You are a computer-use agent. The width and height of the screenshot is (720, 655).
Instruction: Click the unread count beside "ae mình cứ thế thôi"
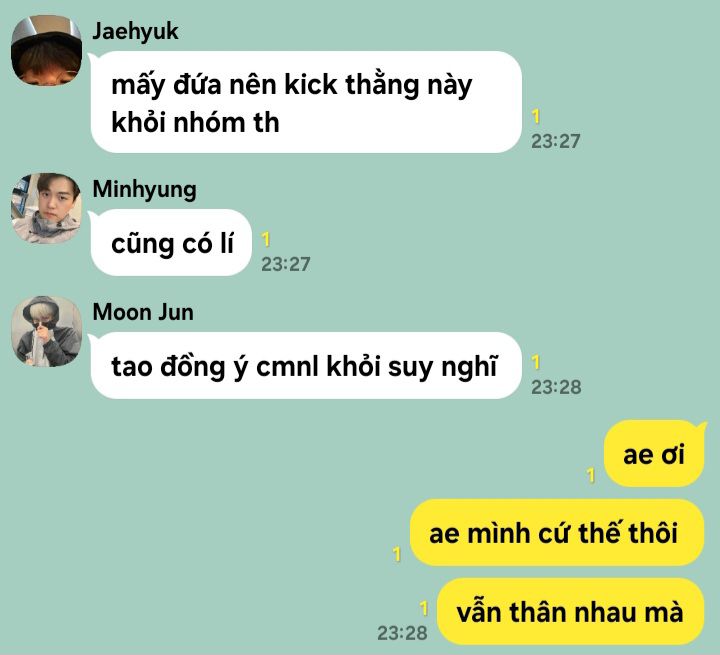click(x=397, y=554)
